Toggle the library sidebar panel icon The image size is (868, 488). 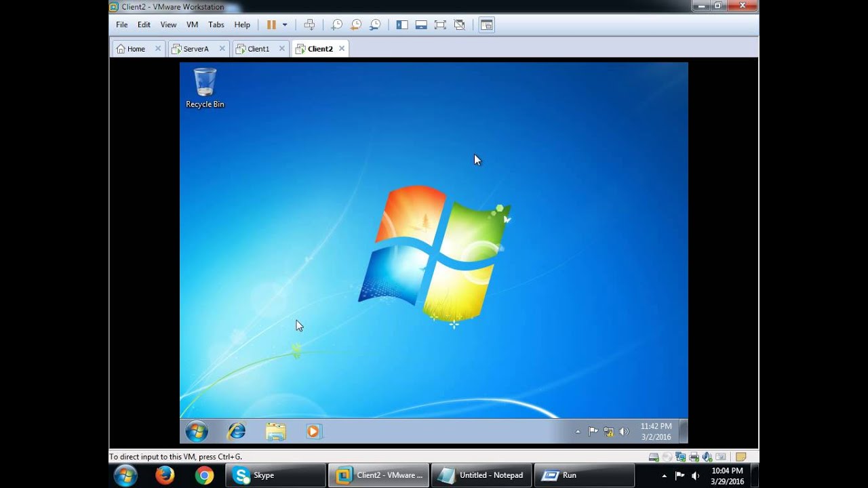click(x=402, y=25)
